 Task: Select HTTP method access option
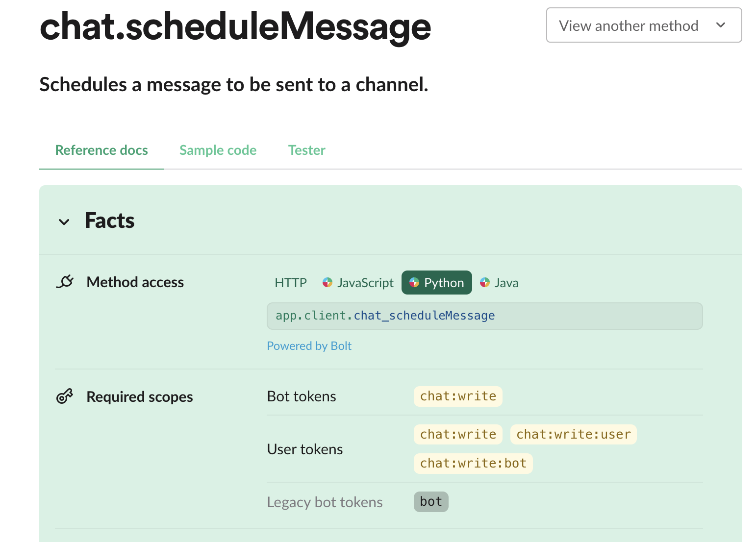[291, 283]
